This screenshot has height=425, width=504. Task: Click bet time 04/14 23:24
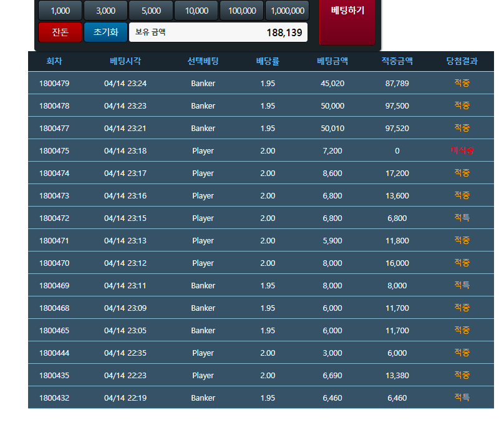tap(125, 83)
